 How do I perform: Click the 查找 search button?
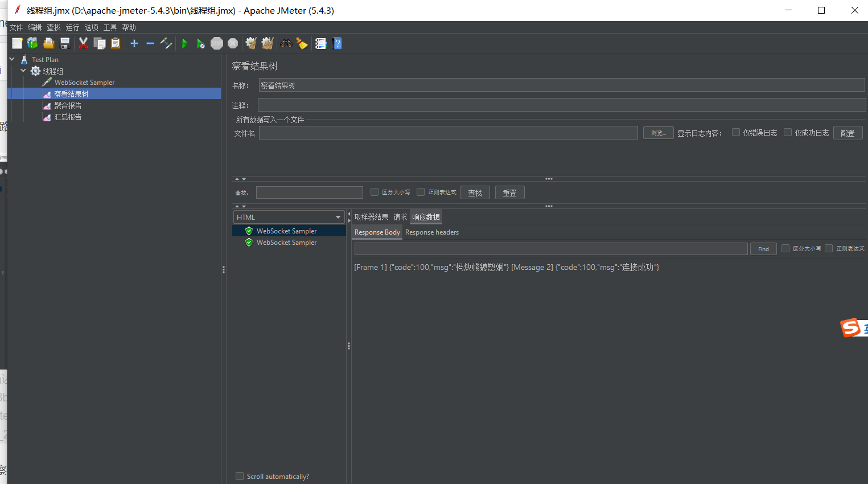(475, 192)
